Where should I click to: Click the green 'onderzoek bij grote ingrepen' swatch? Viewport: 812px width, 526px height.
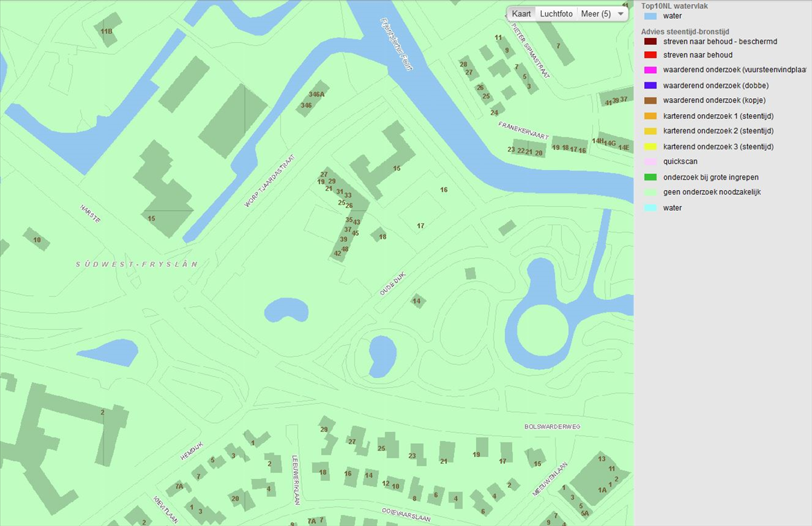point(650,177)
